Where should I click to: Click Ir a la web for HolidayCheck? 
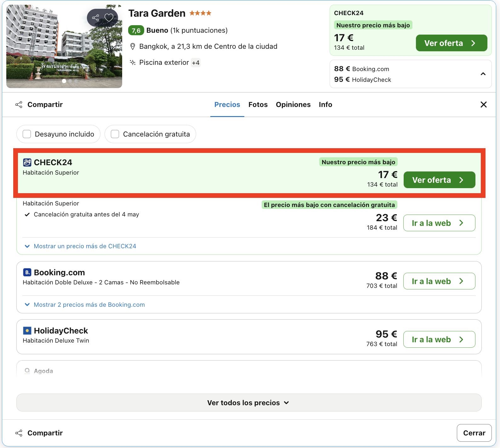click(439, 339)
